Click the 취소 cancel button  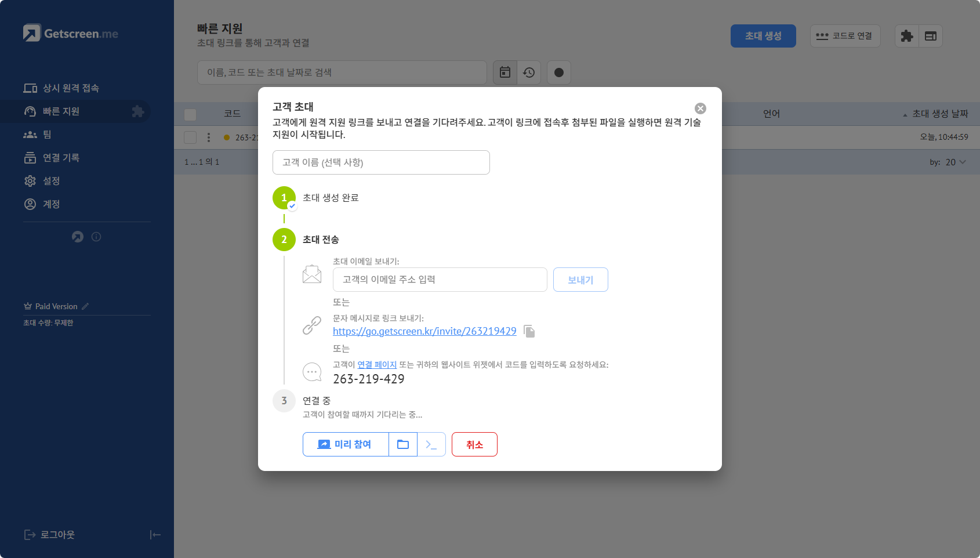coord(474,444)
